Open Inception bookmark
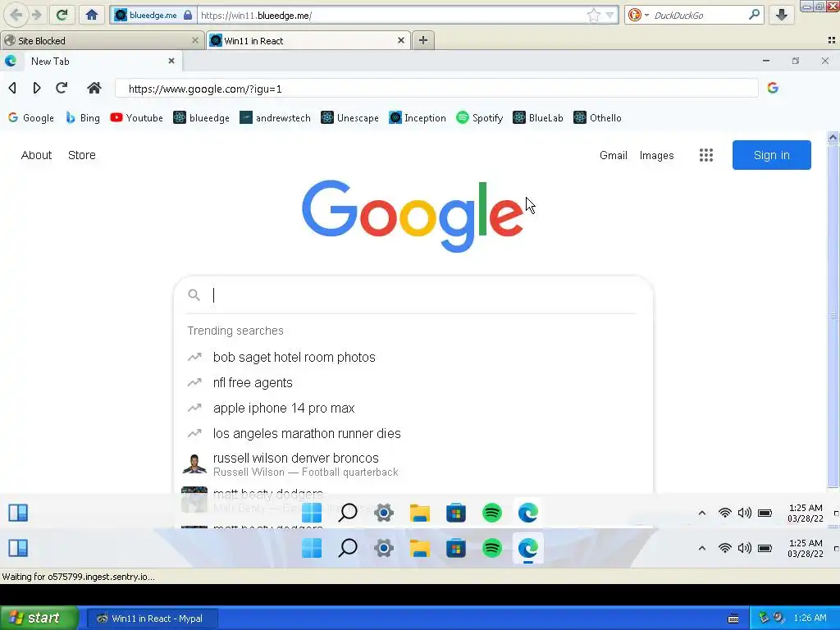840x630 pixels. (418, 118)
